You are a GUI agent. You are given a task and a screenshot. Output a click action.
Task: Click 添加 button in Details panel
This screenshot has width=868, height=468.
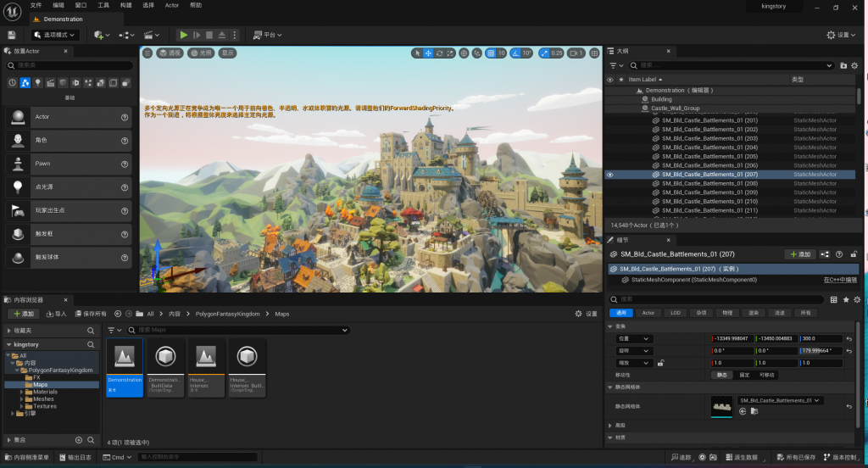(800, 254)
